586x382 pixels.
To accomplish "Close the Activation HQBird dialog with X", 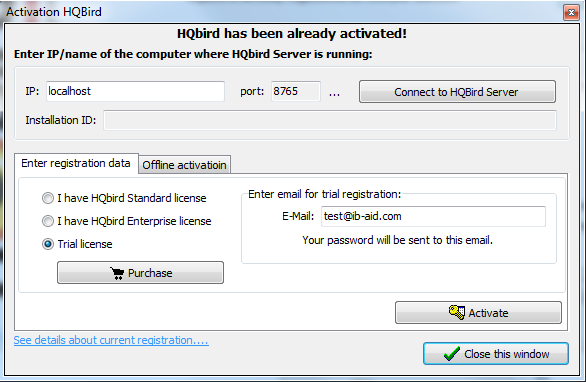I will point(571,13).
